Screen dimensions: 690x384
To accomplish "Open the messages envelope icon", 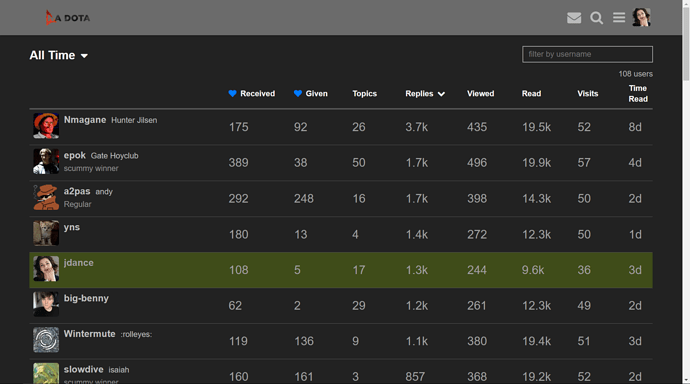I will (574, 18).
